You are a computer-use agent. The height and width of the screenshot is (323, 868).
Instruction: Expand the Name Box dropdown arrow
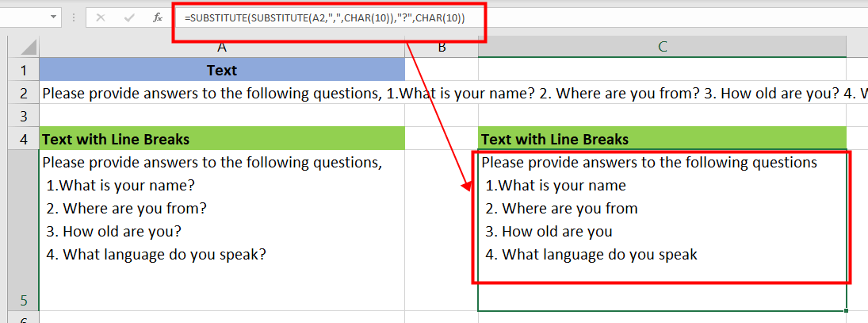pos(53,17)
